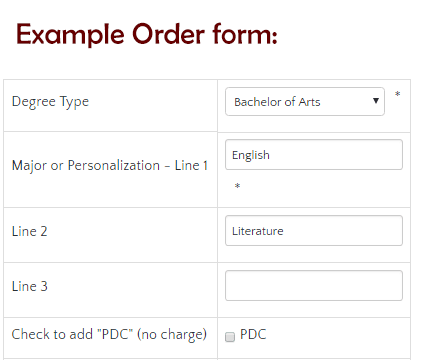Click into the empty Line 3 field
This screenshot has height=360, width=424.
pos(314,286)
